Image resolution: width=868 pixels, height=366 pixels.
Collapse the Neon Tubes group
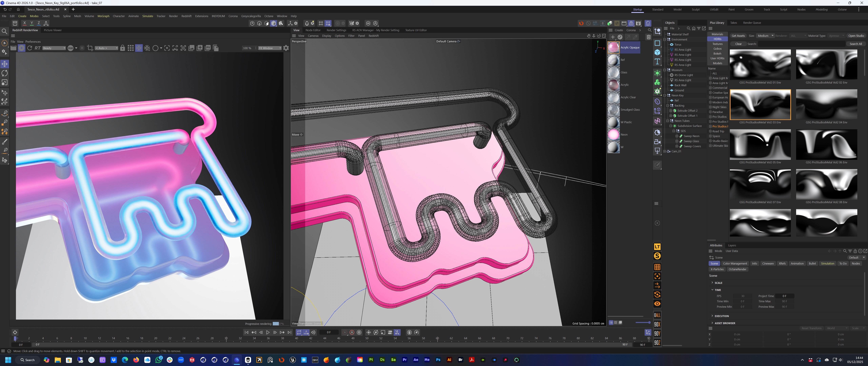coord(667,121)
